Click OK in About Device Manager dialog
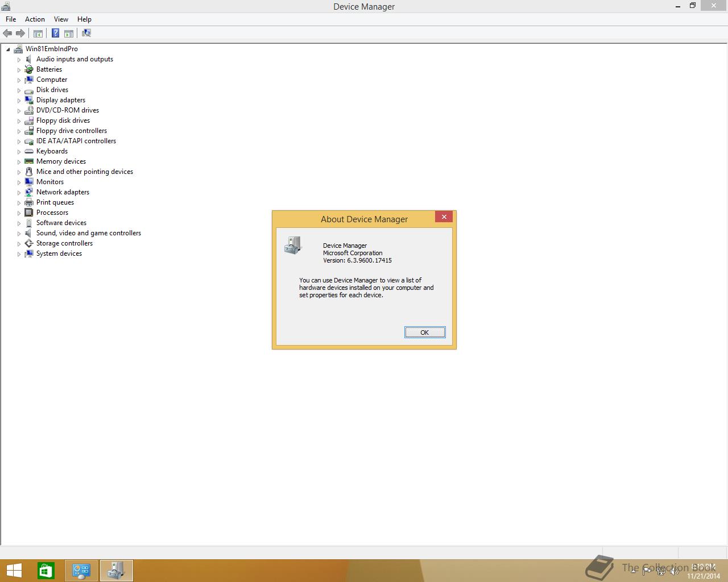This screenshot has width=728, height=582. (425, 332)
